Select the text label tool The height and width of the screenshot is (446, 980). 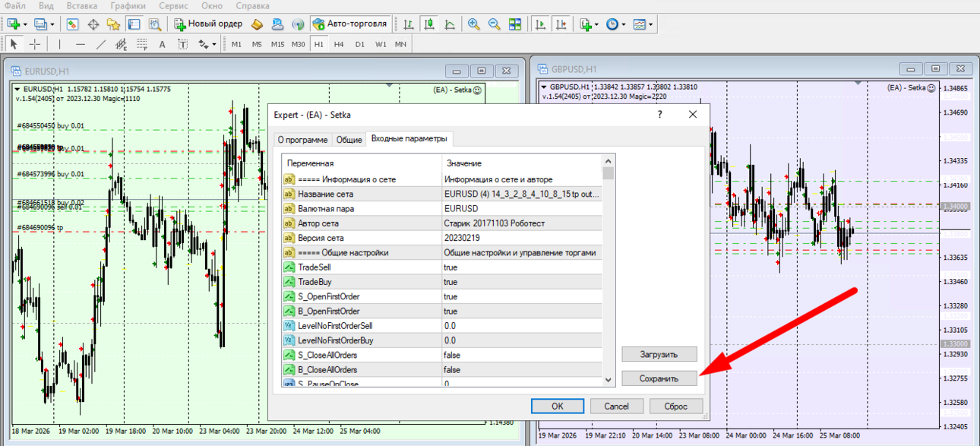click(x=182, y=44)
